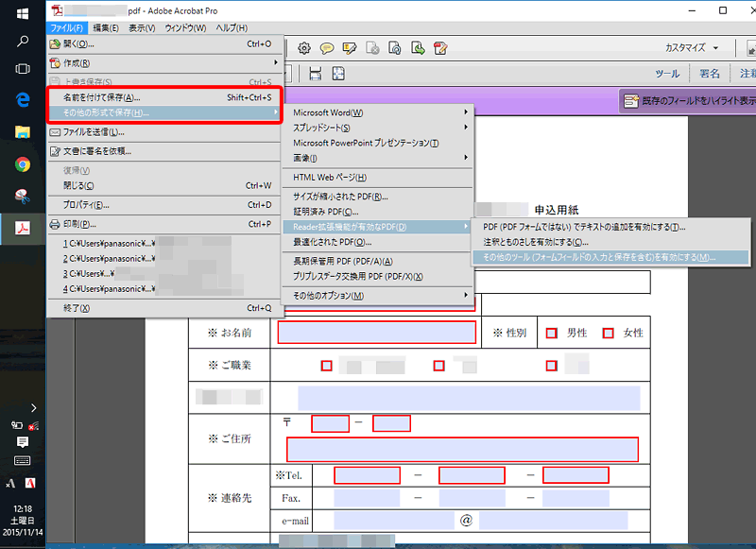Click the page with magnifier toolbar icon
Viewport: 756px width, 549px height.
tap(395, 47)
